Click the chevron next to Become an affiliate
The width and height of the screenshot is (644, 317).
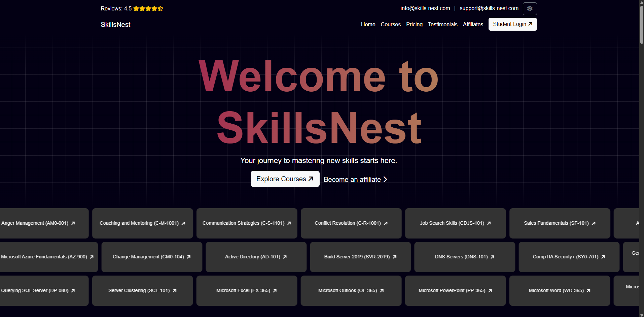(x=385, y=180)
